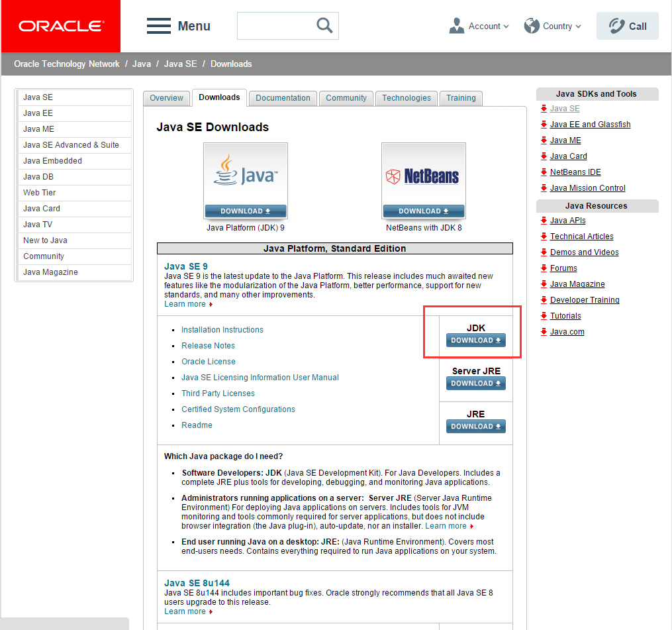
Task: Open Java Magazine link in Java Resources
Action: [x=577, y=284]
